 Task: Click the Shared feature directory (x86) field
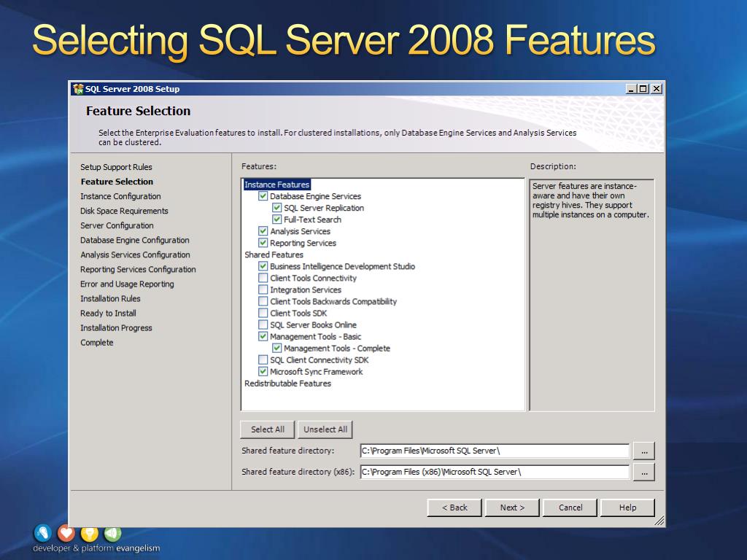[495, 472]
